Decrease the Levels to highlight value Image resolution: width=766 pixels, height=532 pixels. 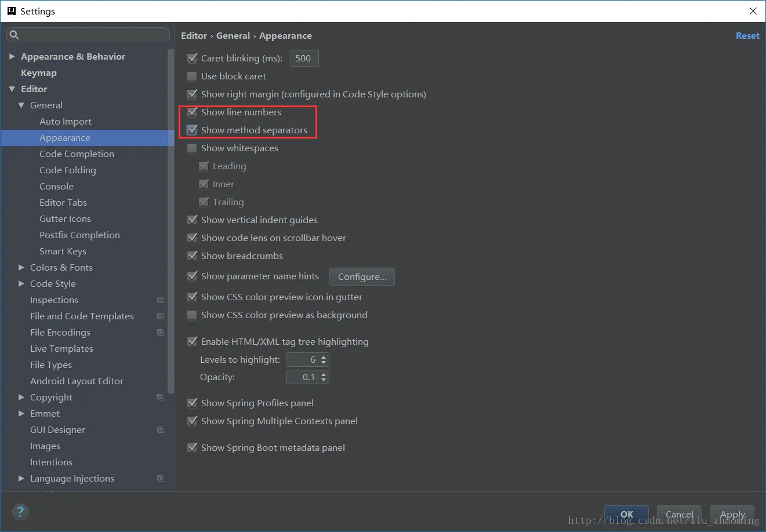point(324,363)
